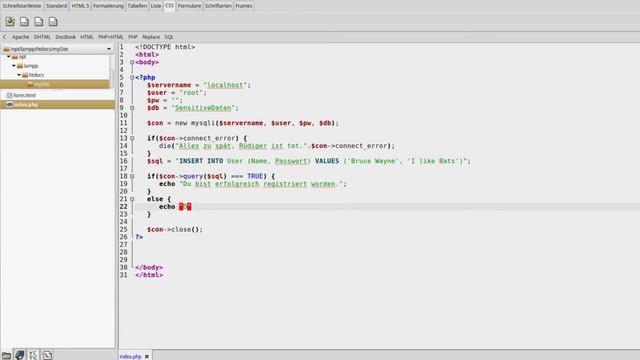Switch to the Frames toolbar tab
The image size is (640, 360).
244,6
